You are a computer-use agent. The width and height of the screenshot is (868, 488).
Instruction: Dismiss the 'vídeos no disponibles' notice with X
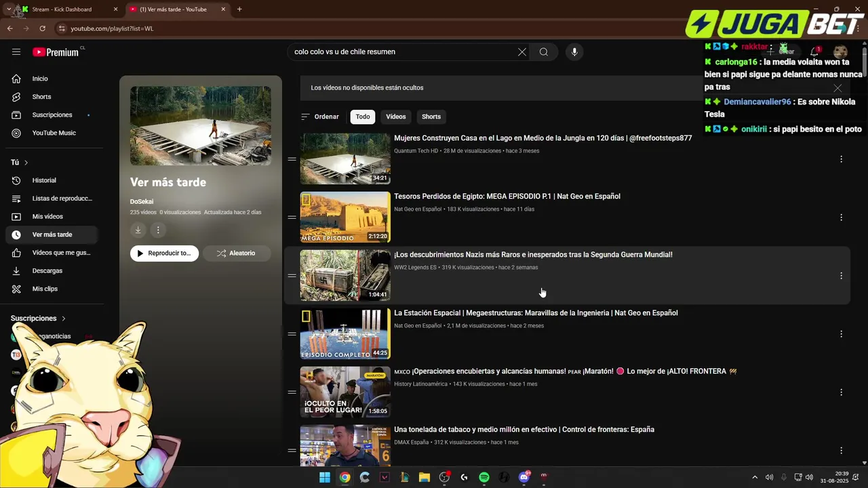pos(837,88)
